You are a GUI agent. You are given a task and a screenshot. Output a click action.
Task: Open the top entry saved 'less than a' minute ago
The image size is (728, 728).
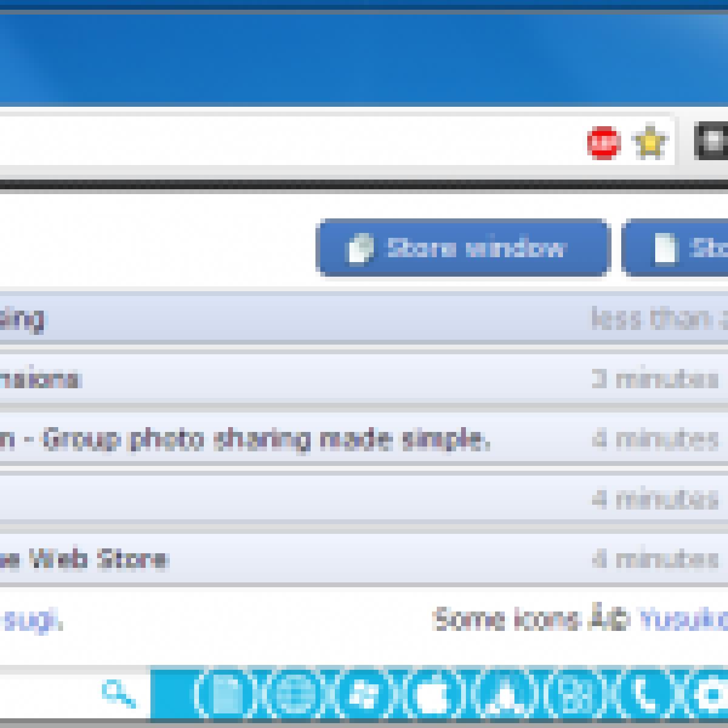(x=364, y=318)
